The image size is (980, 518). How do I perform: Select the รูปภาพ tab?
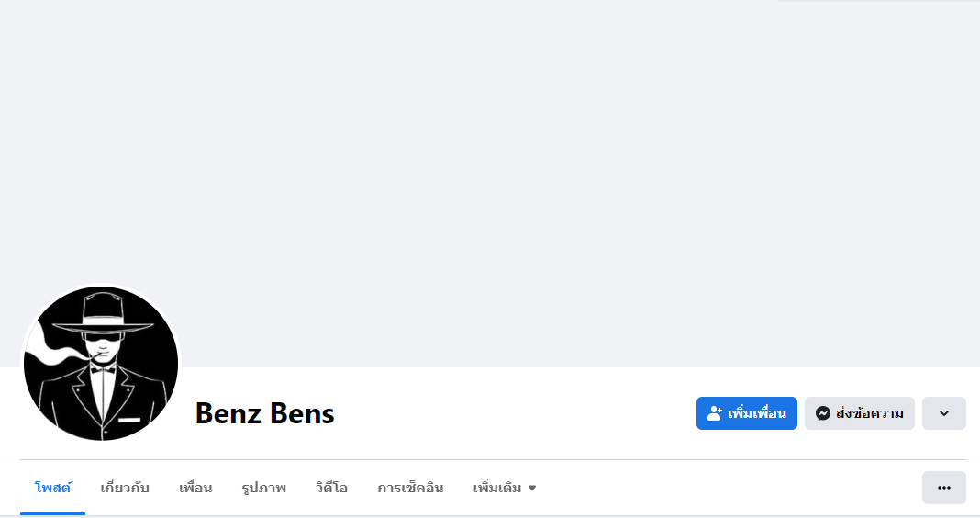(263, 488)
